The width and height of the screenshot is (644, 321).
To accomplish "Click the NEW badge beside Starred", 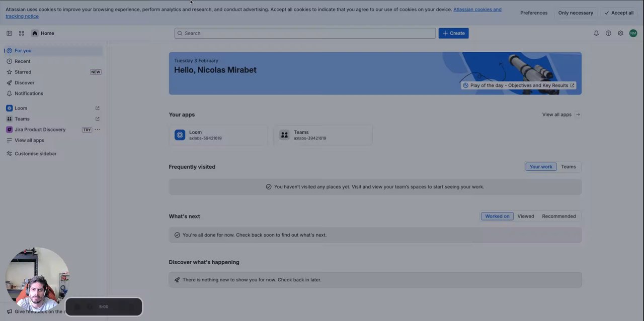I will [x=96, y=72].
